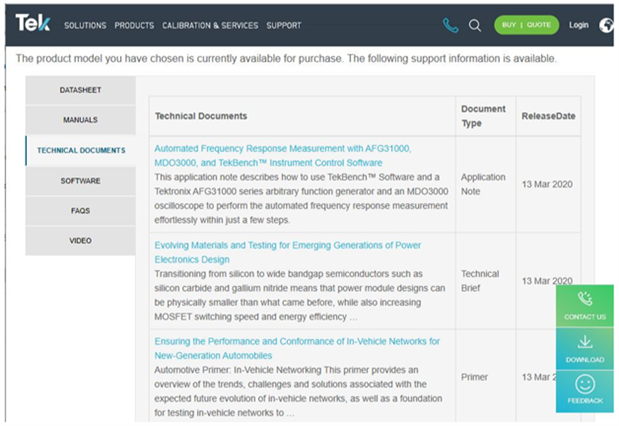Switch to the Datasheet tab

80,90
